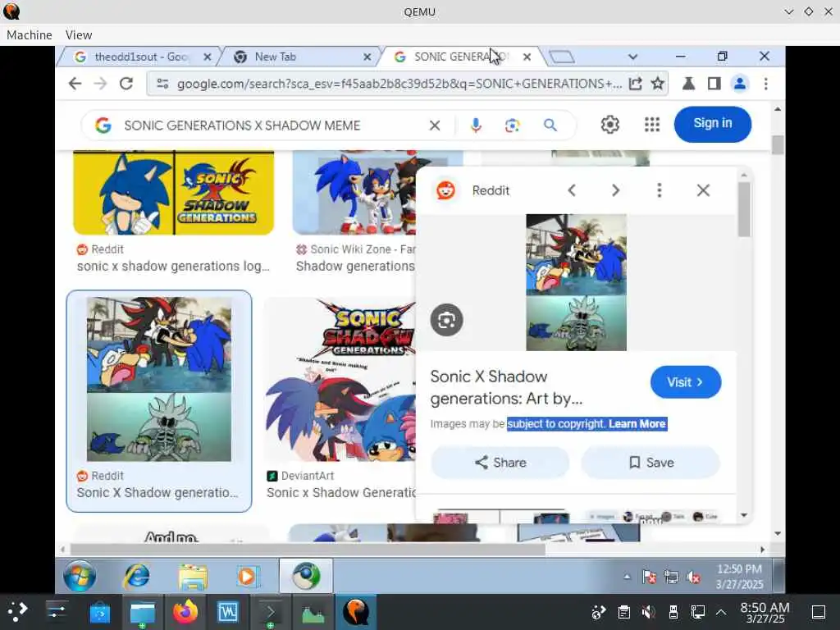Expand the host system tray arrow
840x630 pixels.
(721, 612)
